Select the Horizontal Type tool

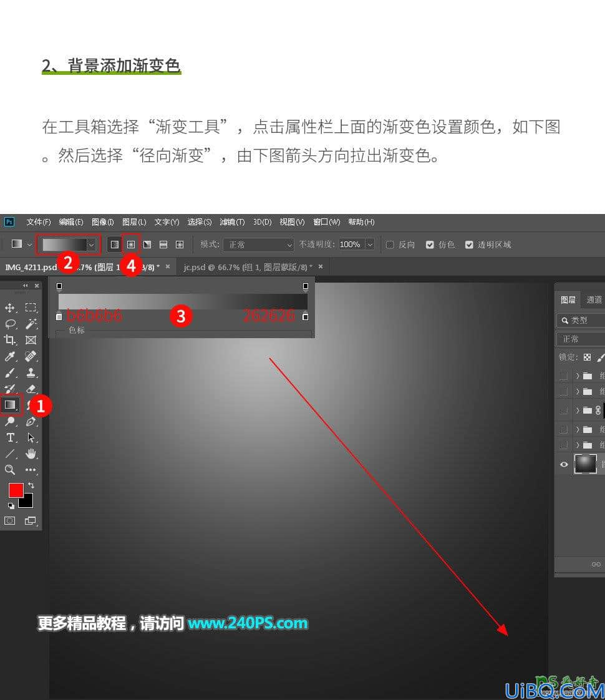(x=9, y=437)
